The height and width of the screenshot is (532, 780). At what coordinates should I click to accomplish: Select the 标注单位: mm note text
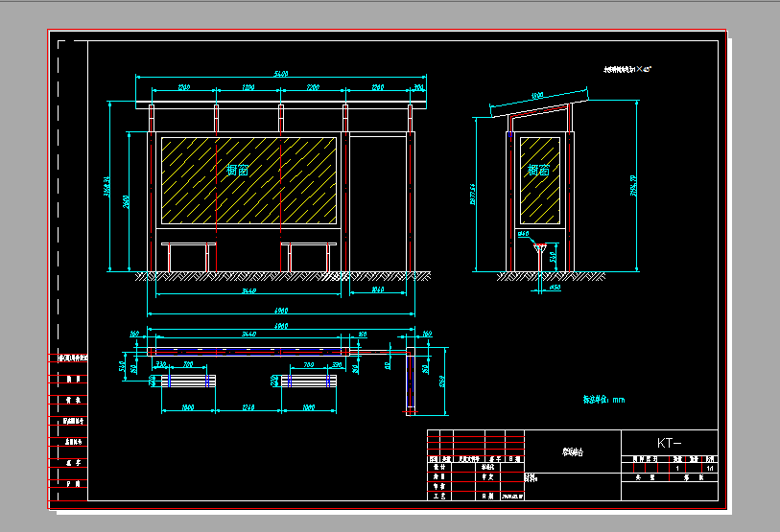pyautogui.click(x=604, y=399)
